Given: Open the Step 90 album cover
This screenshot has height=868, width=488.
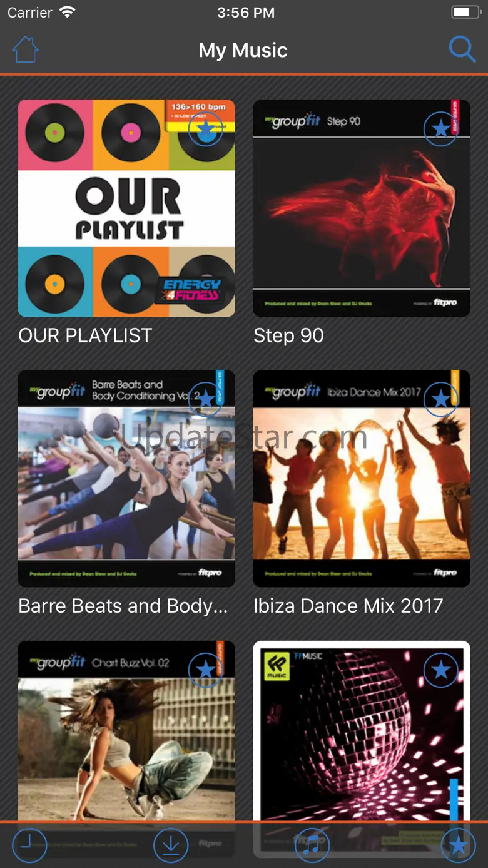Looking at the screenshot, I should coord(362,208).
